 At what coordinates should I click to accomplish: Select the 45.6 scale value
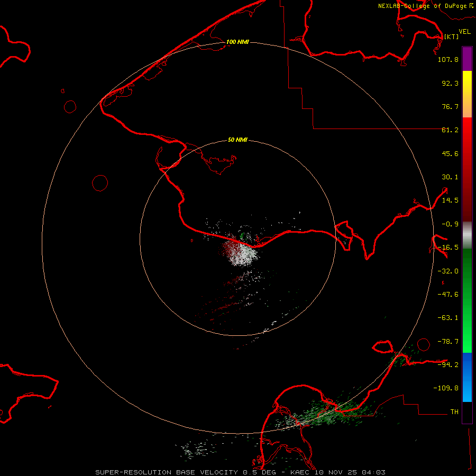450,153
